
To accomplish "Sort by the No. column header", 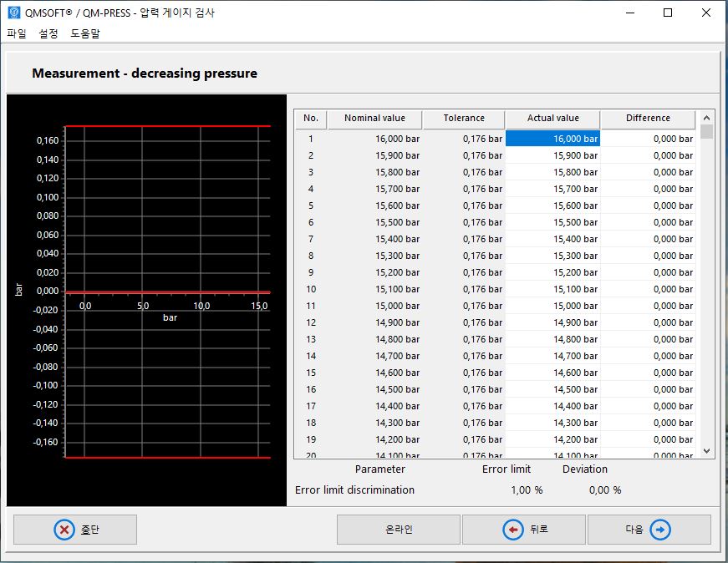I will pos(311,119).
